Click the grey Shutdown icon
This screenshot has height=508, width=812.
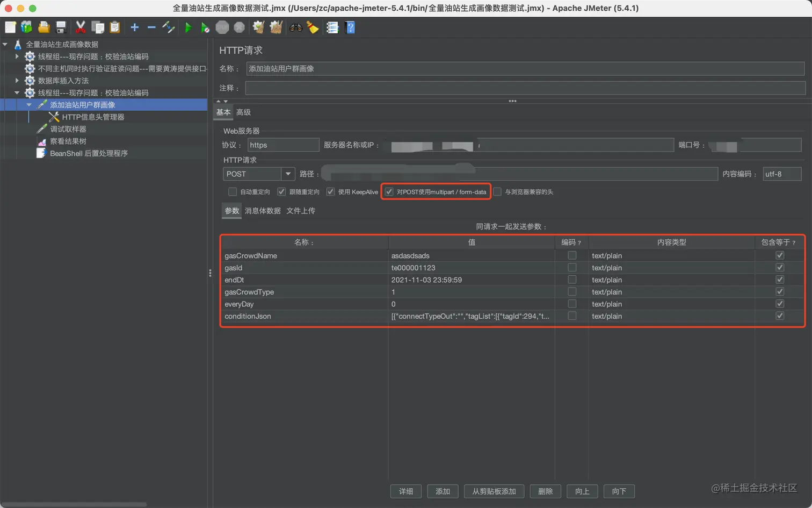[x=240, y=27]
